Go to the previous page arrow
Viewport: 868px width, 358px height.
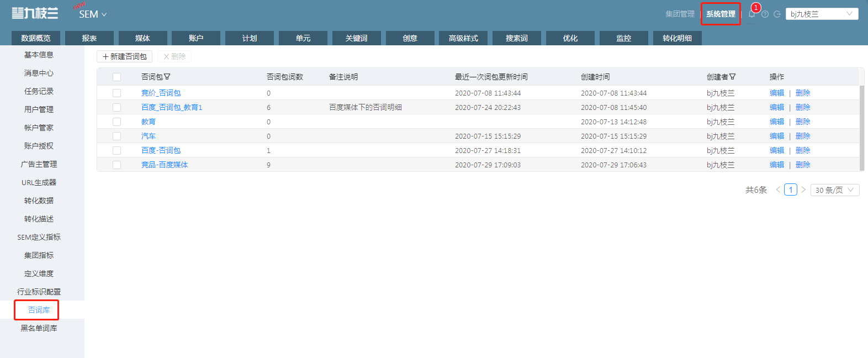(778, 189)
